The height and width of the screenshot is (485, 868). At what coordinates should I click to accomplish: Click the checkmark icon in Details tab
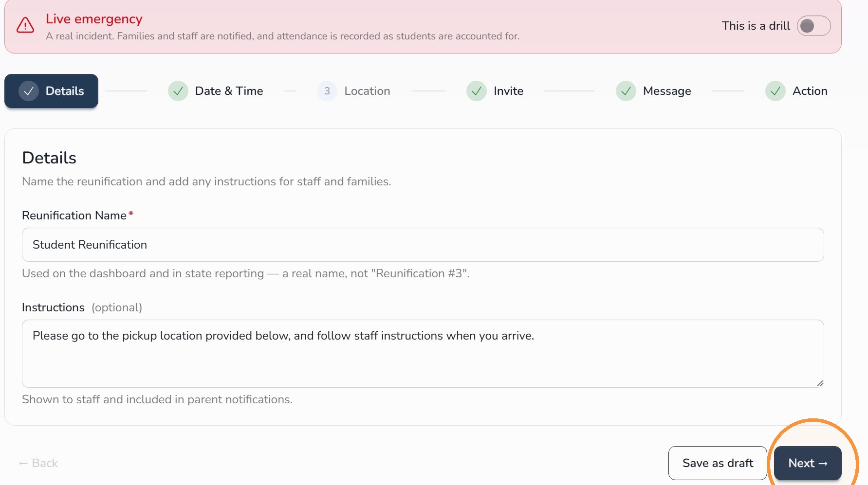[x=29, y=91]
